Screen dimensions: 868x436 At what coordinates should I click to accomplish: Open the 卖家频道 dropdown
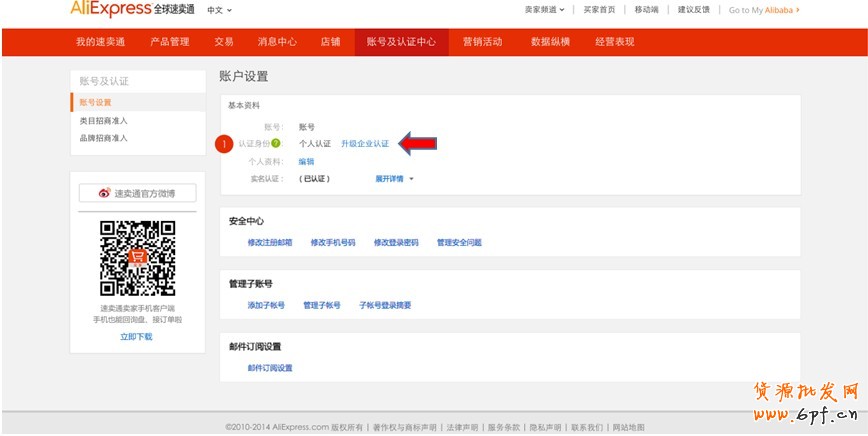pos(544,10)
